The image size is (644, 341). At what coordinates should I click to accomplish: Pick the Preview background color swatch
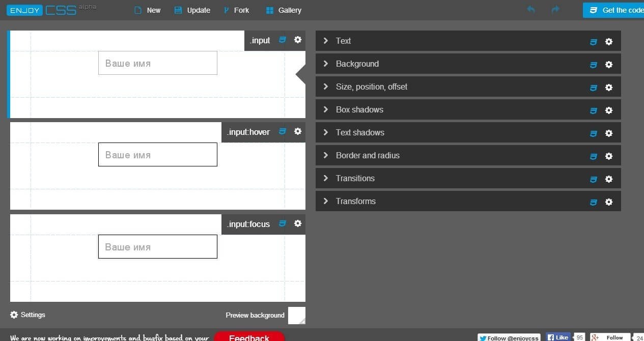click(297, 316)
